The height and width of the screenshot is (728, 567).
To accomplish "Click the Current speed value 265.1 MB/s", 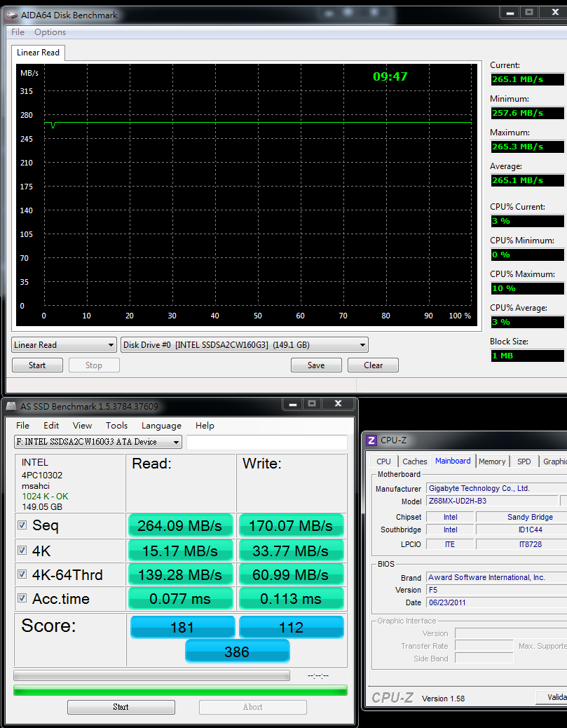I will 528,79.
